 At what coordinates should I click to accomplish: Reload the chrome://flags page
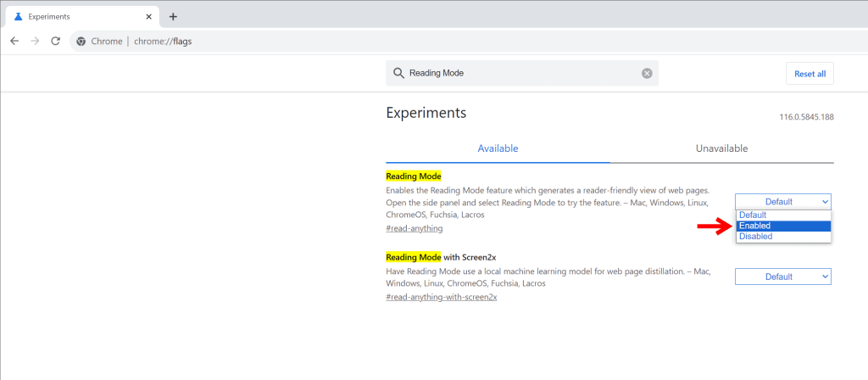point(56,41)
